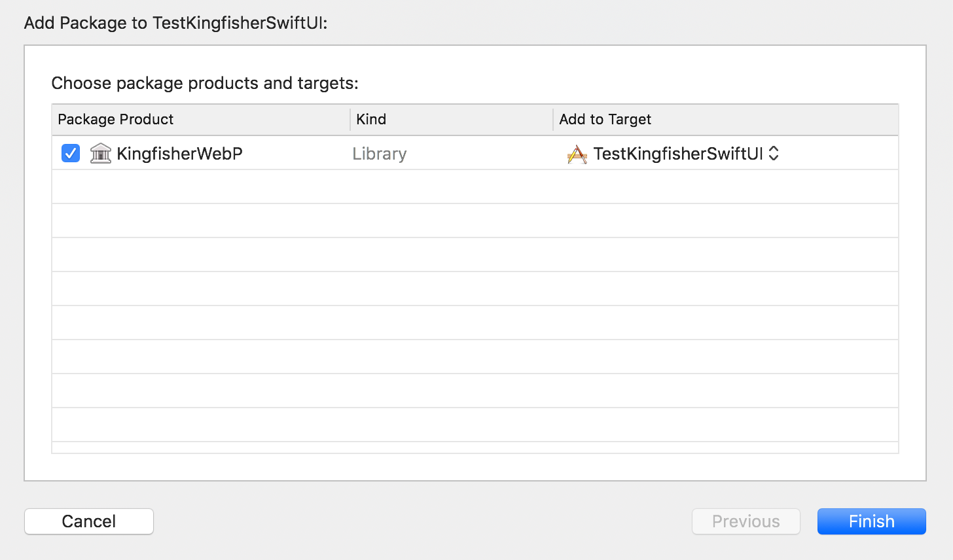Select the KingfisherWebP product name

click(x=179, y=154)
